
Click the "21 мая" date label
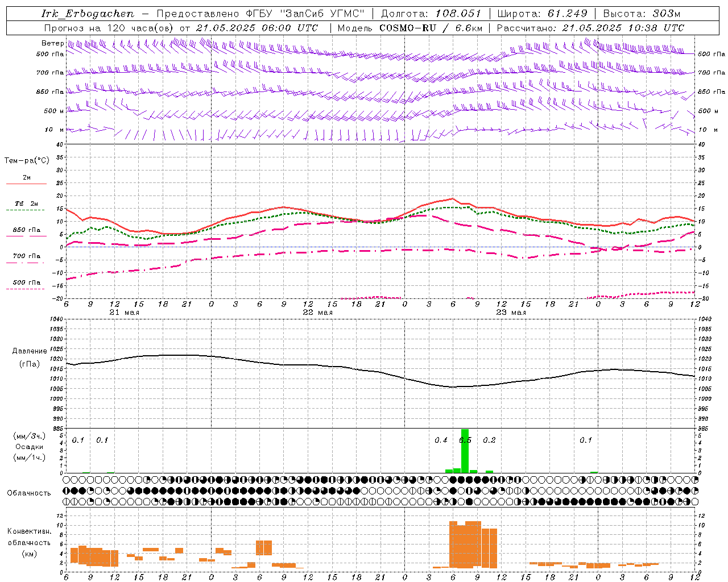tap(124, 313)
